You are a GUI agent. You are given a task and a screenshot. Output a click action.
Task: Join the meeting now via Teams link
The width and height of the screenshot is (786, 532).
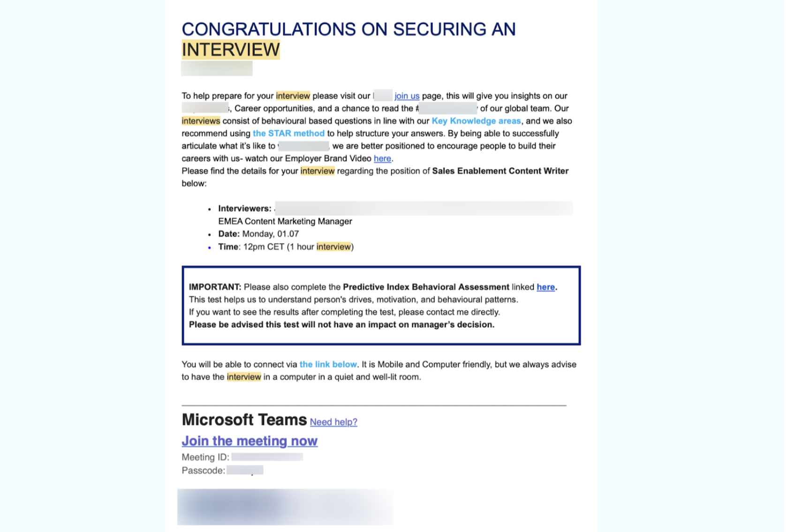click(x=249, y=441)
